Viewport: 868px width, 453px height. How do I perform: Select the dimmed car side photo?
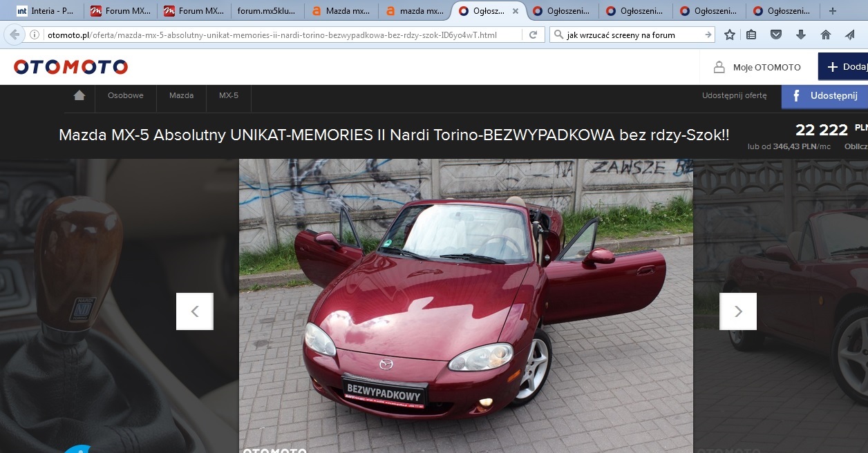click(781, 306)
